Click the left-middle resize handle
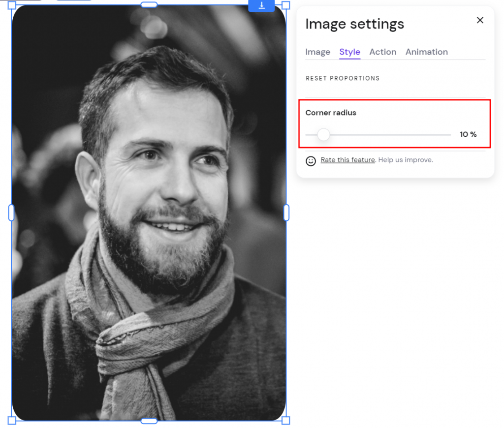 point(12,213)
